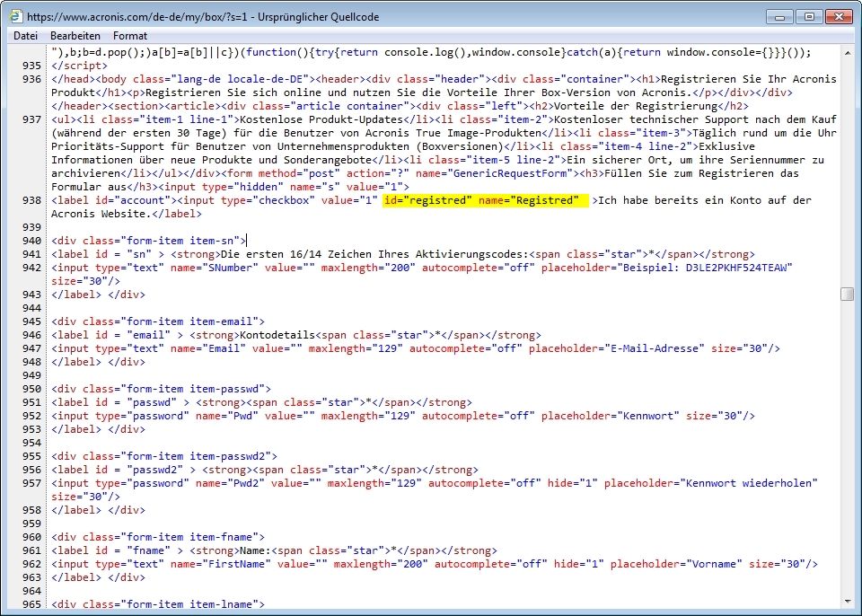Minimize the source code window
Screen dimensions: 862x616
pos(782,16)
